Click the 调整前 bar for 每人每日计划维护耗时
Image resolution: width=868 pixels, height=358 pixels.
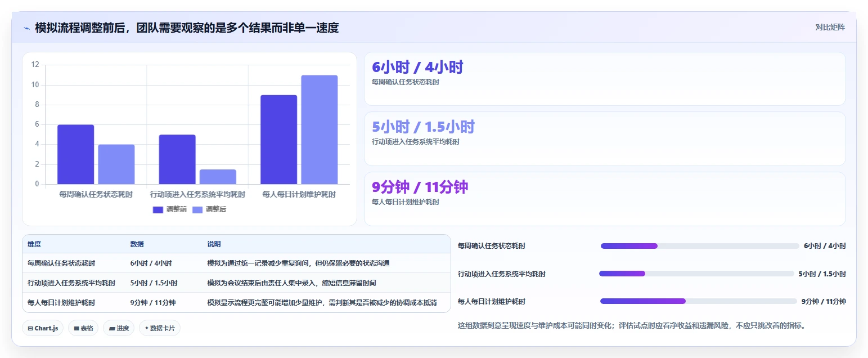[278, 140]
